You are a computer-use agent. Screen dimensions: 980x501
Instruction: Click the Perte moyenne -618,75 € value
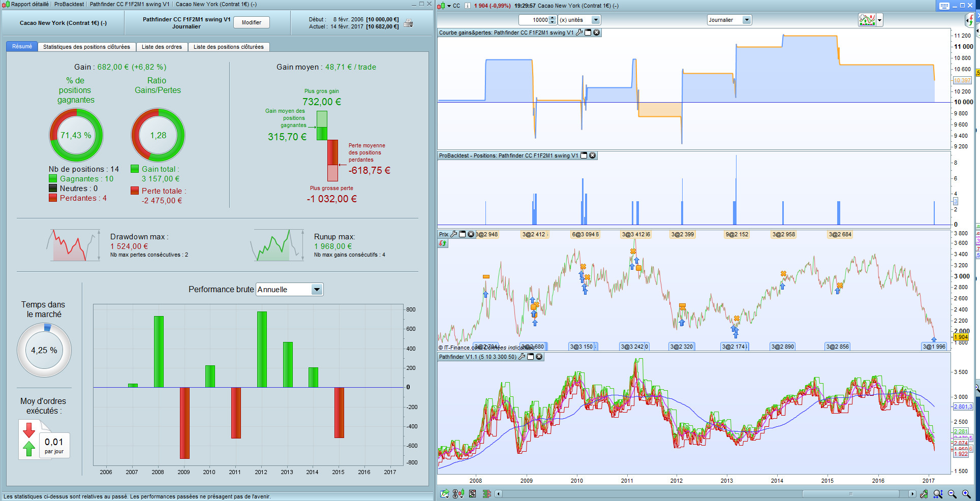click(x=370, y=170)
